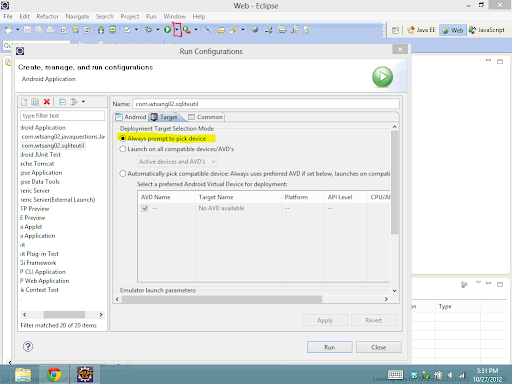Image resolution: width=512 pixels, height=384 pixels.
Task: Select Apache Tomcat in configuration tree
Action: pos(37,164)
